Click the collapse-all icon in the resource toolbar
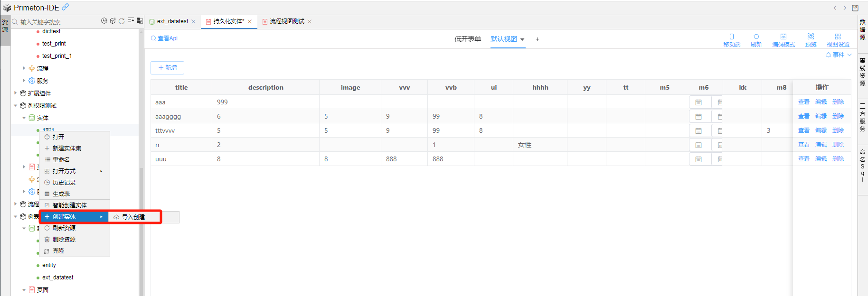 131,21
